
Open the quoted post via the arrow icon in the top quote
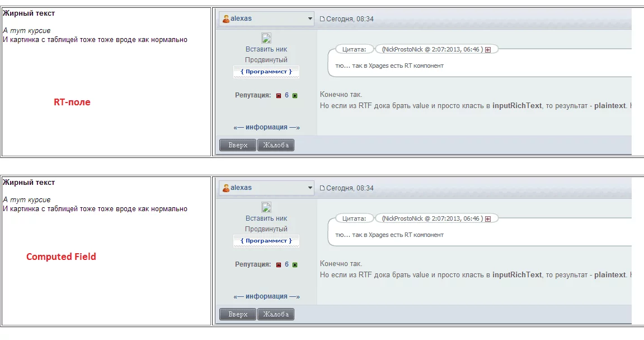tap(488, 50)
